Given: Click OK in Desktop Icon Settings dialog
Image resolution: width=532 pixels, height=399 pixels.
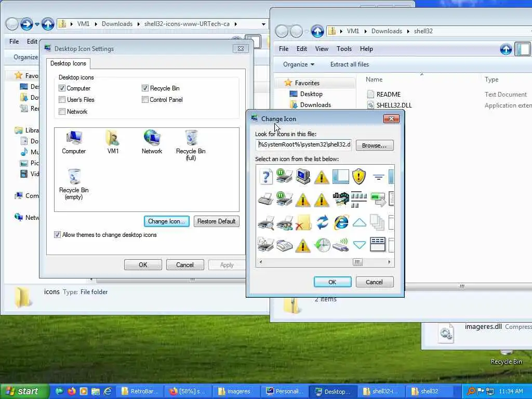Looking at the screenshot, I should tap(143, 264).
